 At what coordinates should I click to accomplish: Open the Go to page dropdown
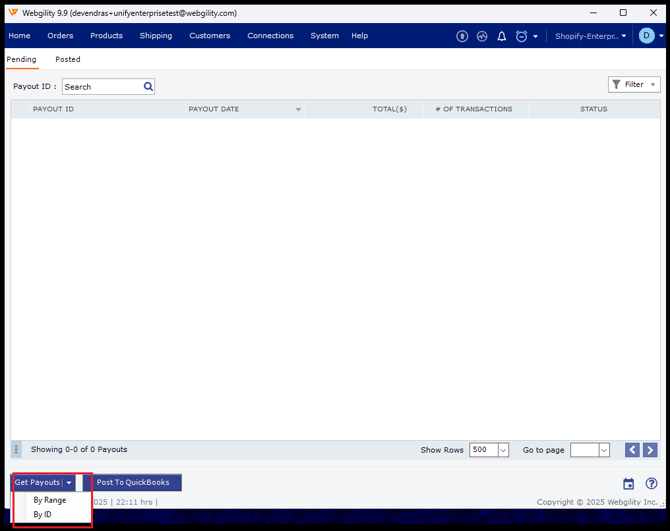click(603, 450)
